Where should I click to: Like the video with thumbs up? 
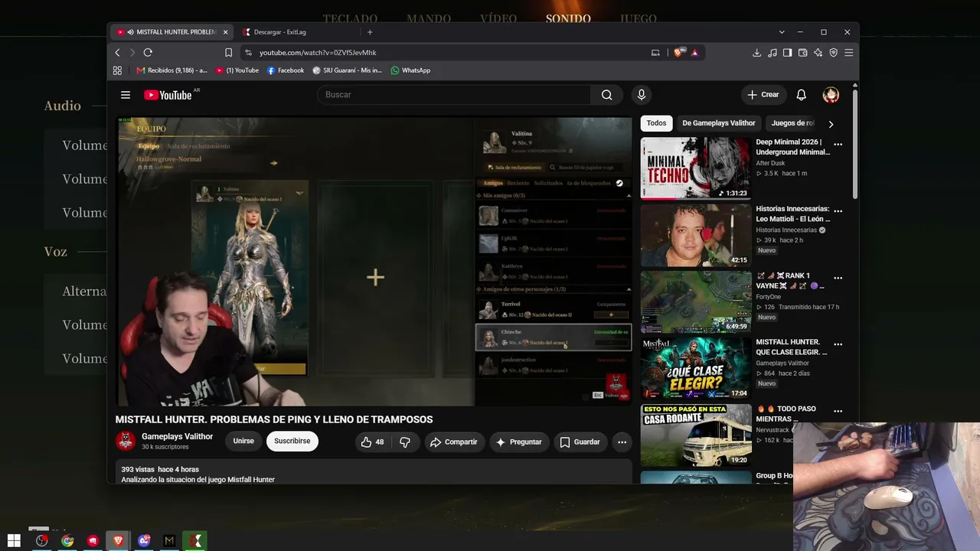tap(372, 442)
